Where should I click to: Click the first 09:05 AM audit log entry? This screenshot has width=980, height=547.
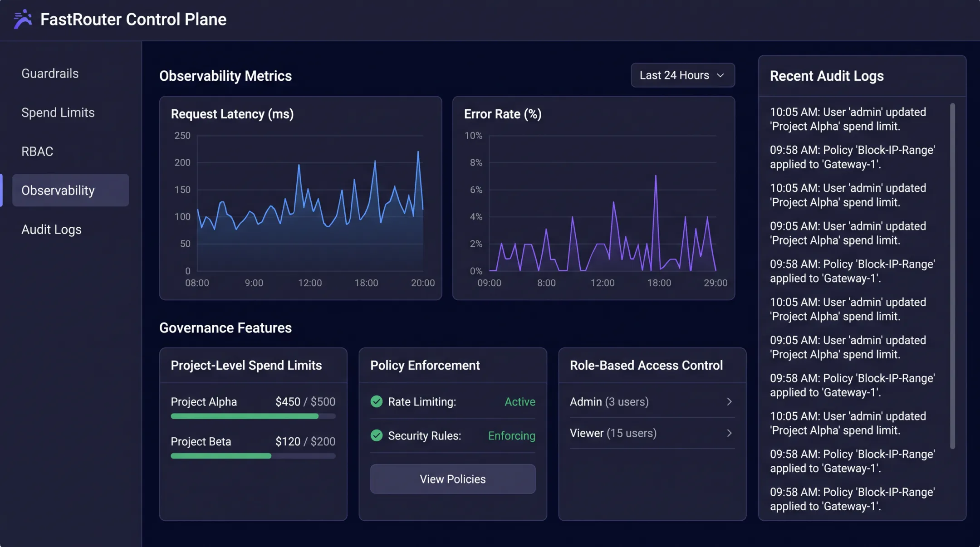(x=848, y=233)
